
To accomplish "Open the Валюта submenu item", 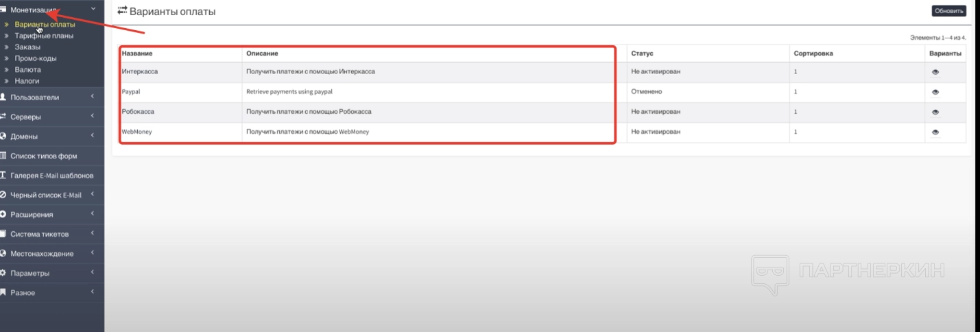I will pos(27,69).
